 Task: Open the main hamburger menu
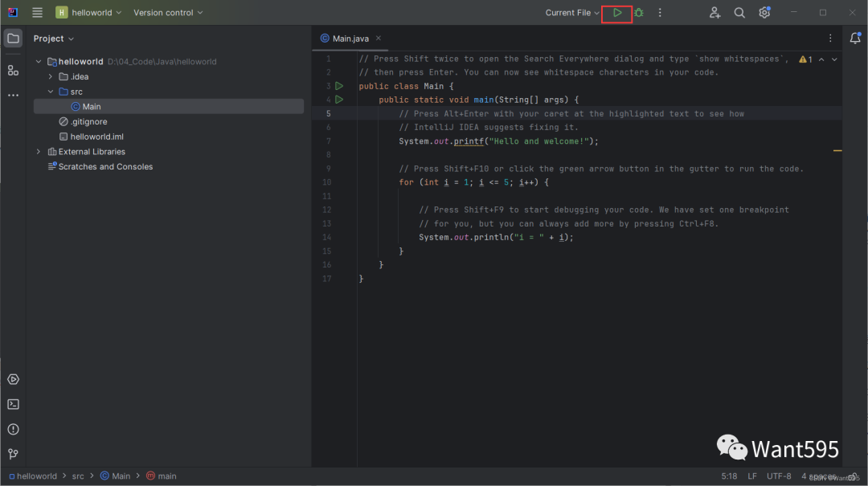(37, 12)
